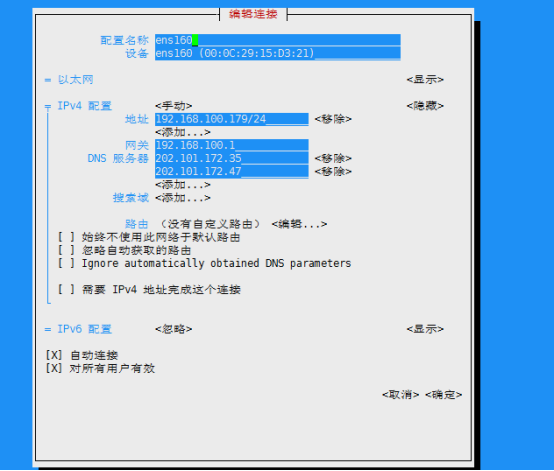Viewport: 554px width, 471px height.
Task: Click the 以太网 section label
Action: coord(76,80)
